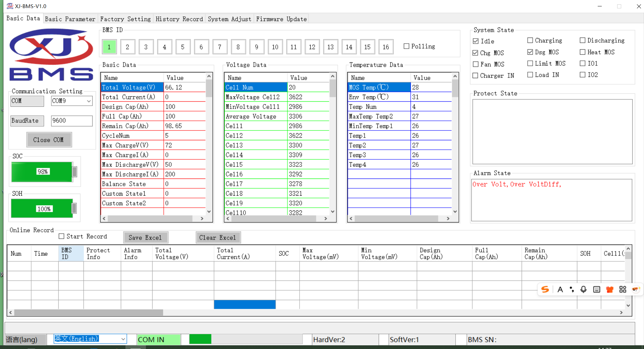
Task: Select the Total Voltage(V) row
Action: click(x=153, y=87)
